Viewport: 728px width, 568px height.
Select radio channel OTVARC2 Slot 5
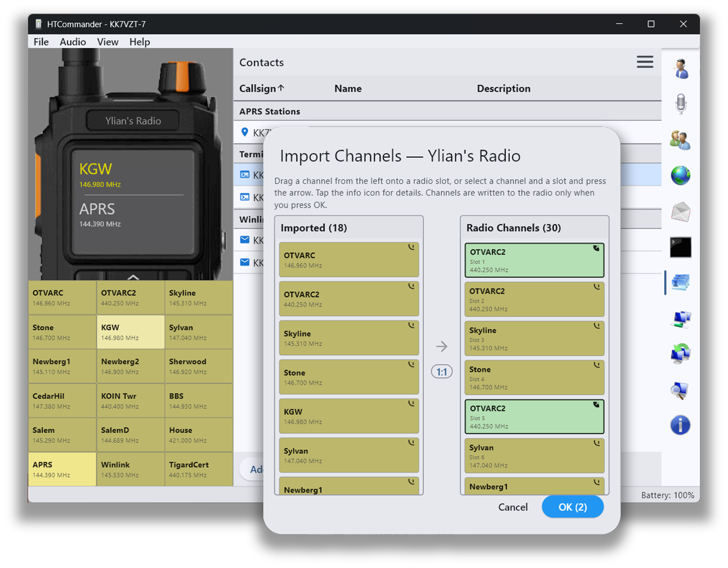[x=534, y=416]
